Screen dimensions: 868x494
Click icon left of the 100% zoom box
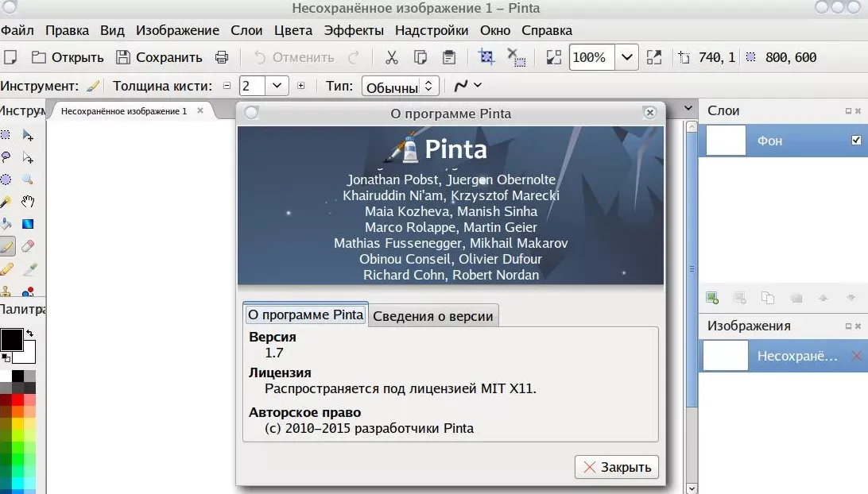(x=553, y=57)
